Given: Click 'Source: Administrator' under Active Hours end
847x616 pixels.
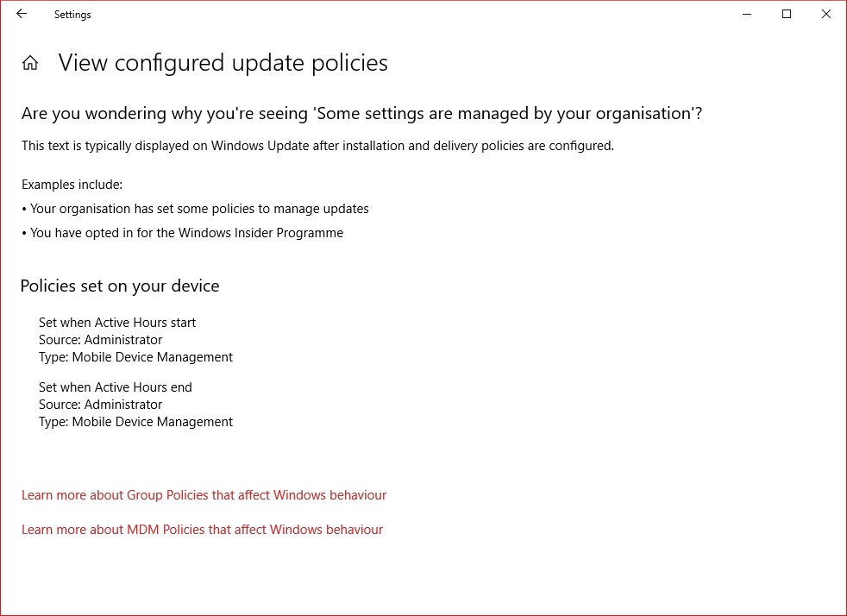Looking at the screenshot, I should click(100, 405).
